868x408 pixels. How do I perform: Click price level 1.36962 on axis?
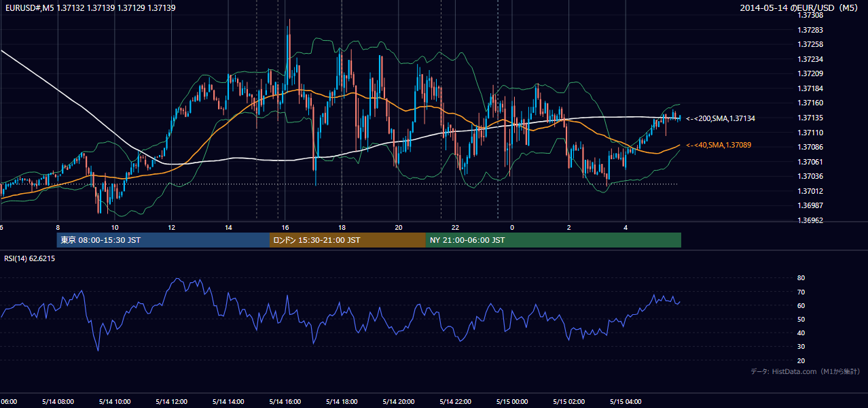coord(810,220)
